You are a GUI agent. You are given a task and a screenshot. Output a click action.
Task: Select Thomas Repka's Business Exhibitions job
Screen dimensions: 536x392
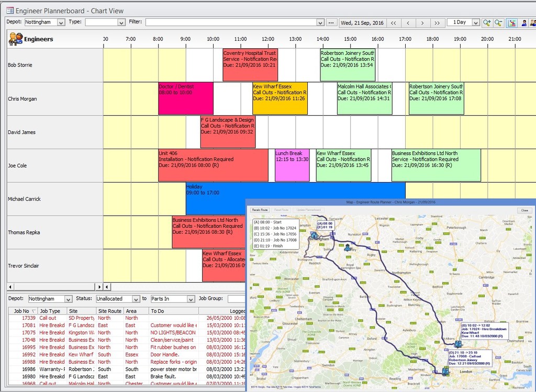coord(208,232)
